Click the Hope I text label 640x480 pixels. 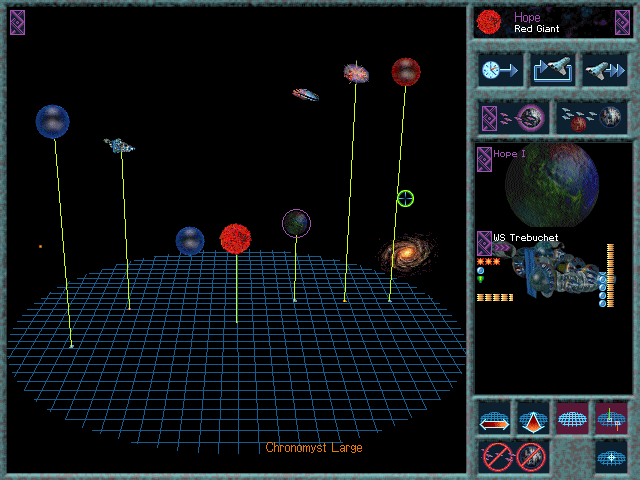509,154
